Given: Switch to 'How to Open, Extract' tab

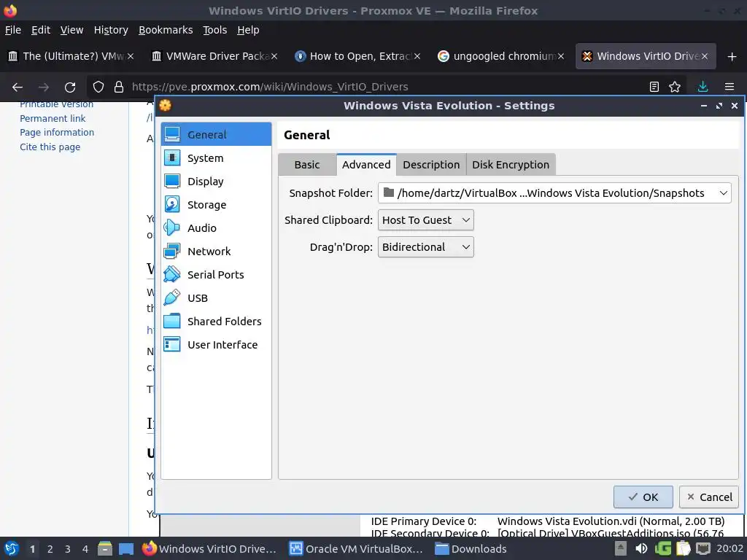Looking at the screenshot, I should (x=358, y=56).
